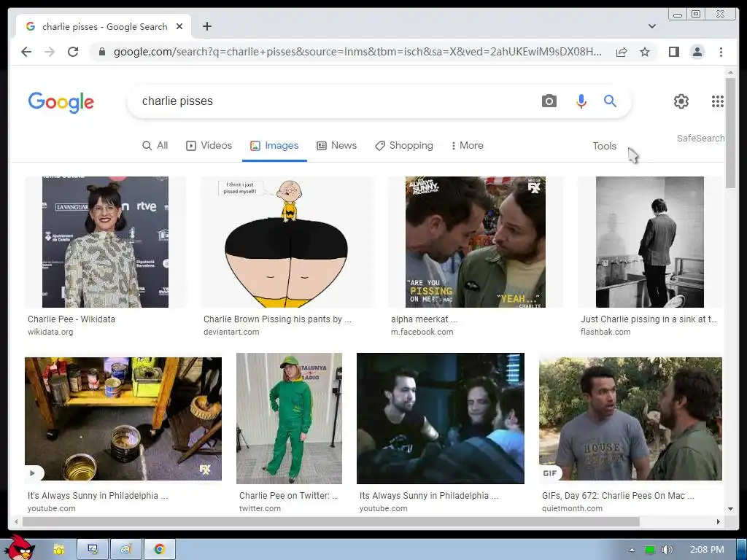Close the charlie pisses Google Search tab
The image size is (747, 560).
(x=179, y=27)
